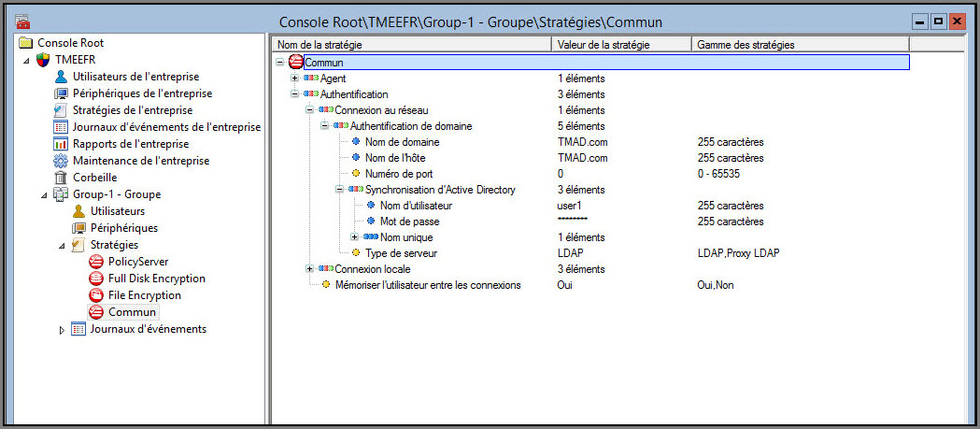Click the PolicyServer policy icon

click(95, 262)
